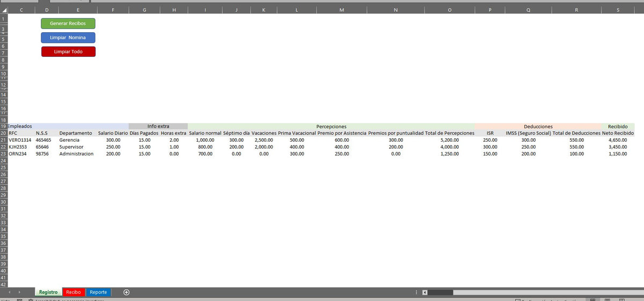Click the Prima Vacacional column label

(297, 133)
